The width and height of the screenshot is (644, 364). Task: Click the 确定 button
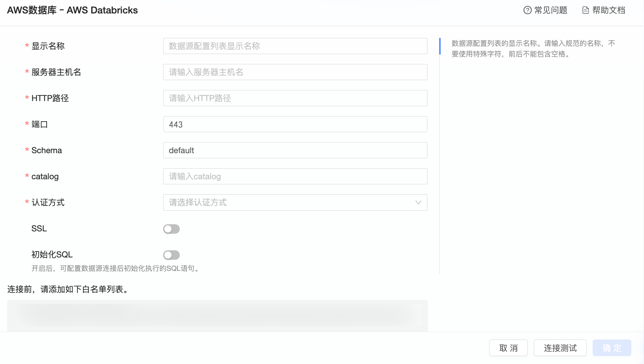(x=612, y=348)
